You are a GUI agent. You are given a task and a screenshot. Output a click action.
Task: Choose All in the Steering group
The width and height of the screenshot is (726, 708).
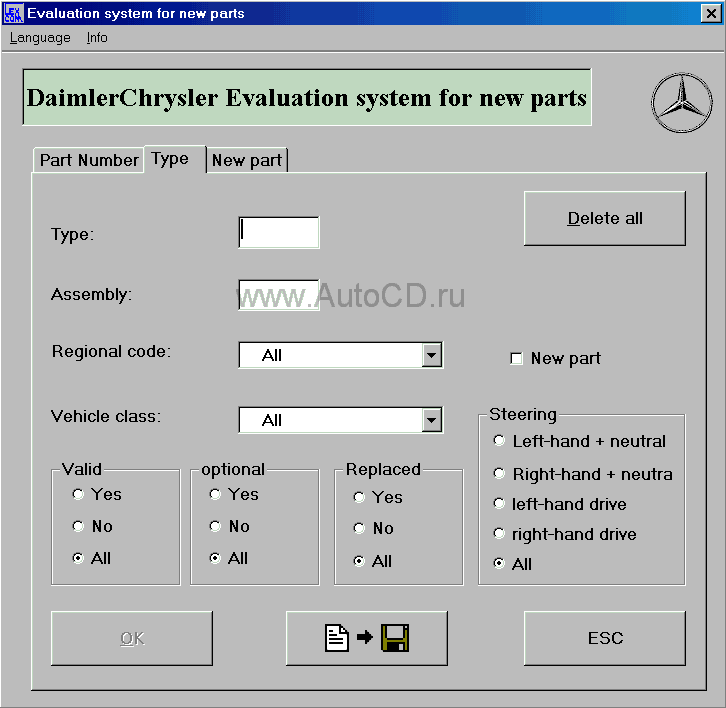click(513, 564)
